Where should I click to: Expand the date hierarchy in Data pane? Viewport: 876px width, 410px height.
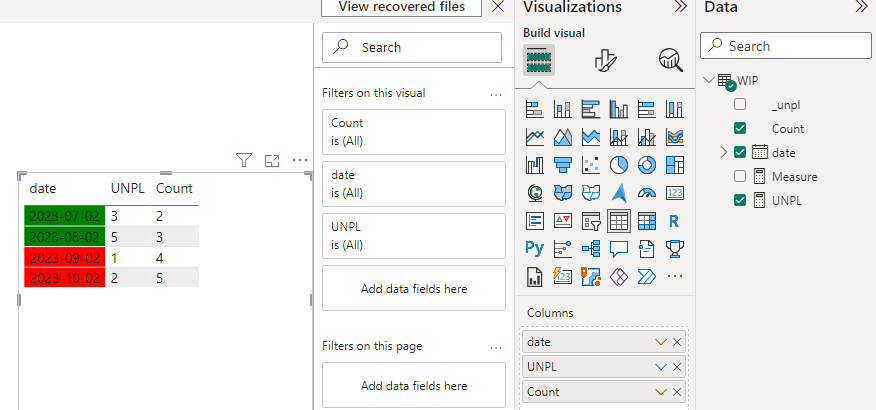724,152
